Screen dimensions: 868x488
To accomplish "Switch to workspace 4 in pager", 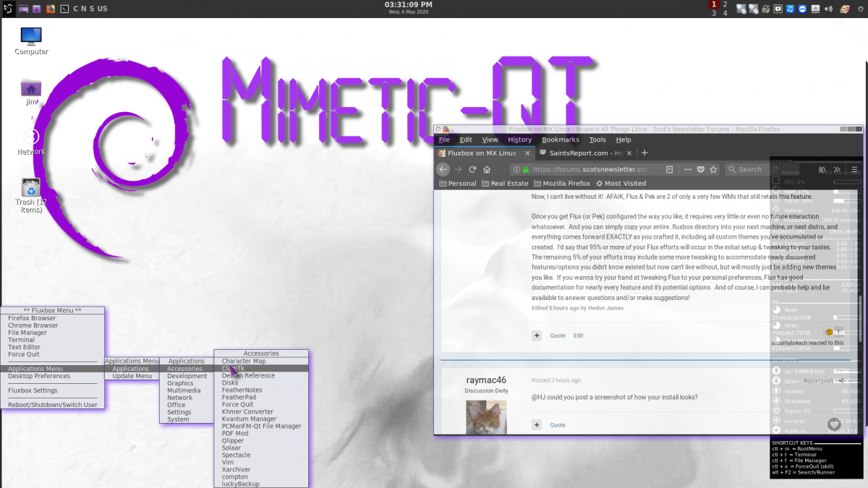I will pyautogui.click(x=726, y=13).
